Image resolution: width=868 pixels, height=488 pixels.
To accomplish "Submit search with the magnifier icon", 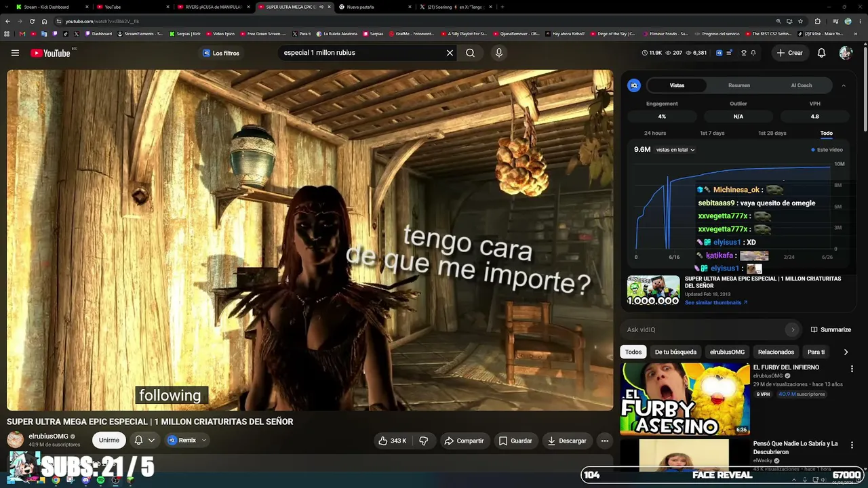I will (470, 53).
